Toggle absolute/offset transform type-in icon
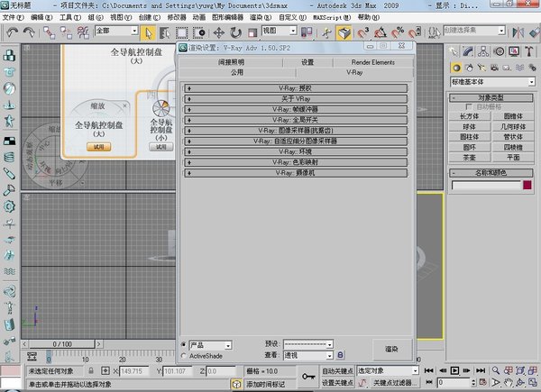 coord(105,370)
